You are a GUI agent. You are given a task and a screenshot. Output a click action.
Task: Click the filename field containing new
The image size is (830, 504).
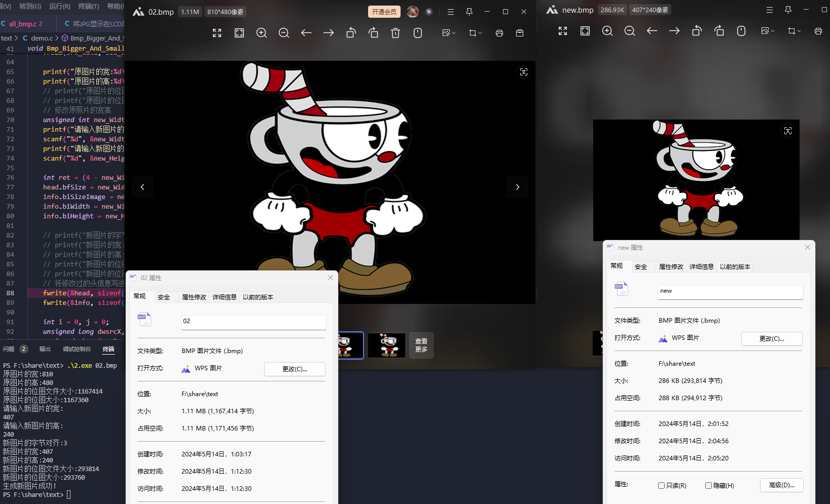click(x=731, y=291)
